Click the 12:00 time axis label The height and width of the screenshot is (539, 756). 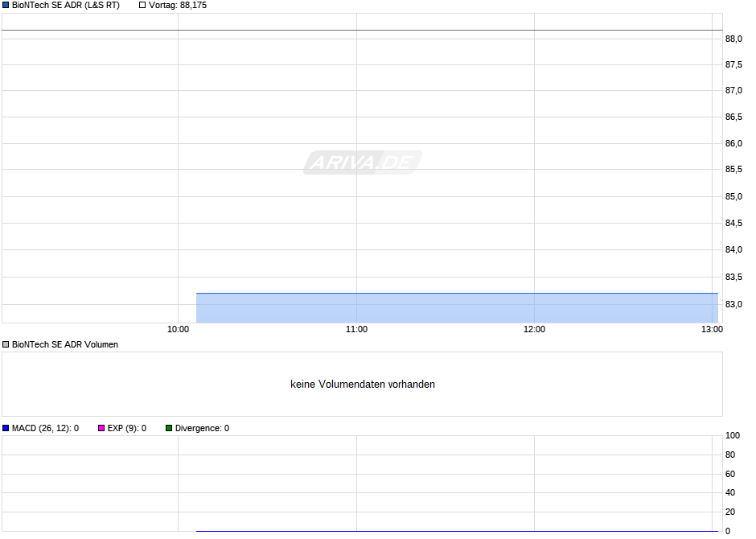coord(534,329)
